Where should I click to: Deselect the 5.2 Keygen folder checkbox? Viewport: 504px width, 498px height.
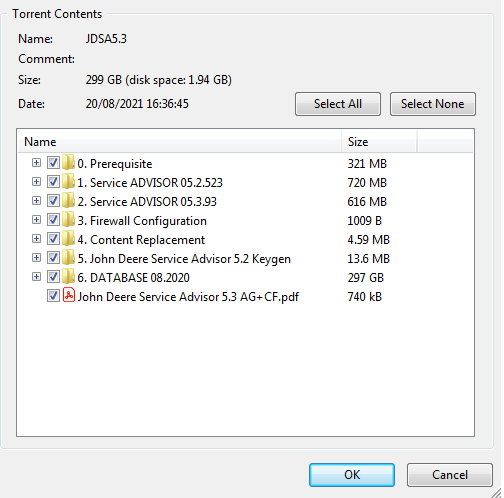(x=53, y=258)
